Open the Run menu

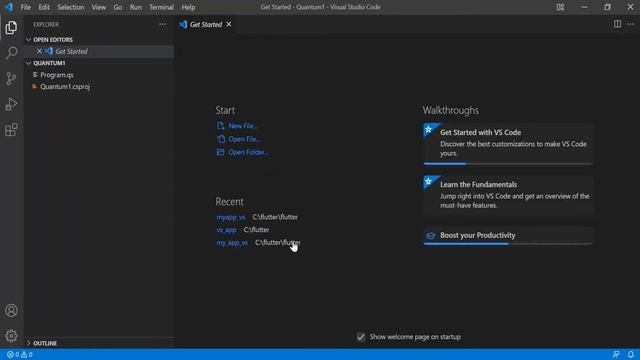pyautogui.click(x=136, y=7)
